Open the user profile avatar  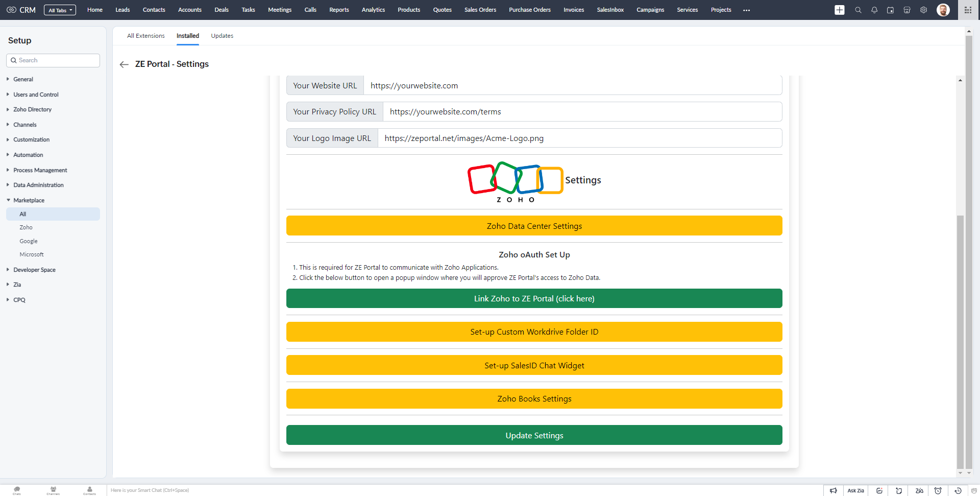(x=943, y=10)
